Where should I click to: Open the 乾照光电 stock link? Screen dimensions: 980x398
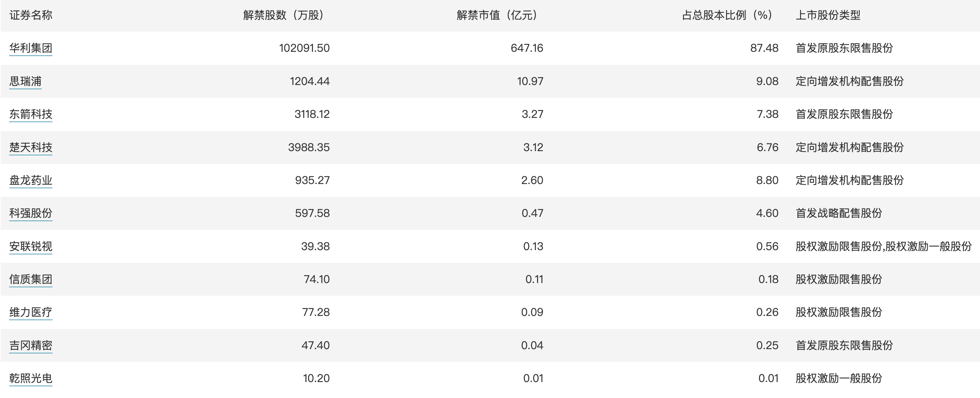pyautogui.click(x=31, y=378)
